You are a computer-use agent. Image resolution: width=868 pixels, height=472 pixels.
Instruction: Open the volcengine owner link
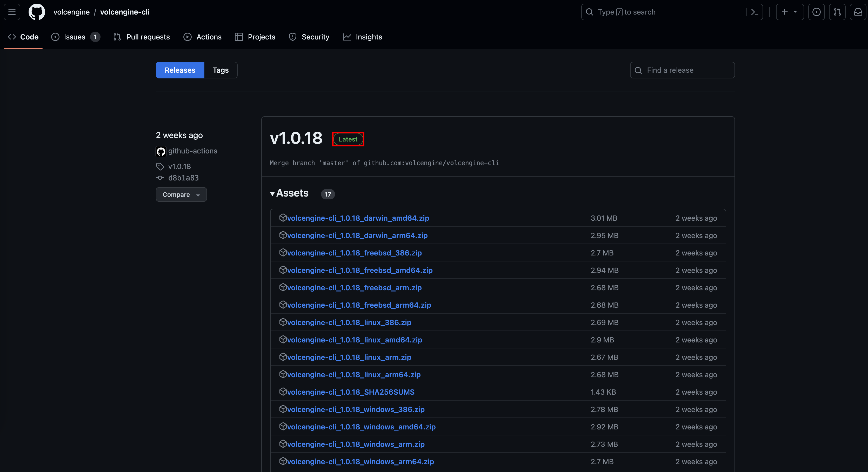pyautogui.click(x=71, y=12)
